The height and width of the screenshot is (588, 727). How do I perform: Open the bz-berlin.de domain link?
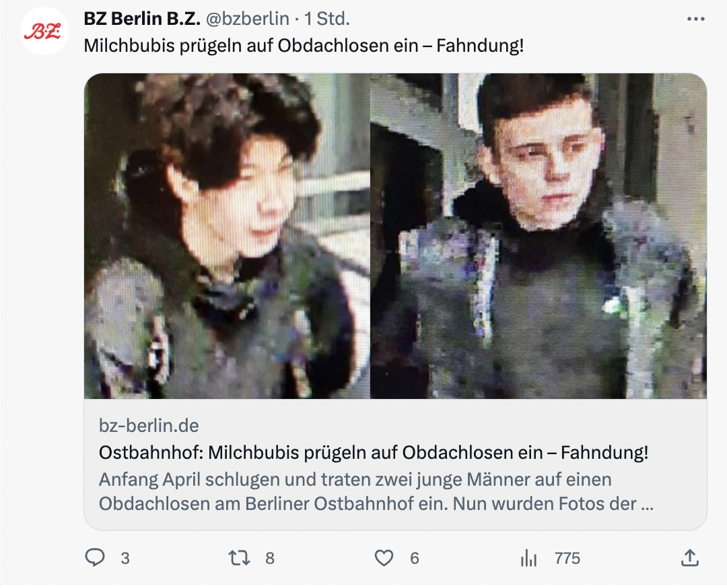(x=149, y=425)
